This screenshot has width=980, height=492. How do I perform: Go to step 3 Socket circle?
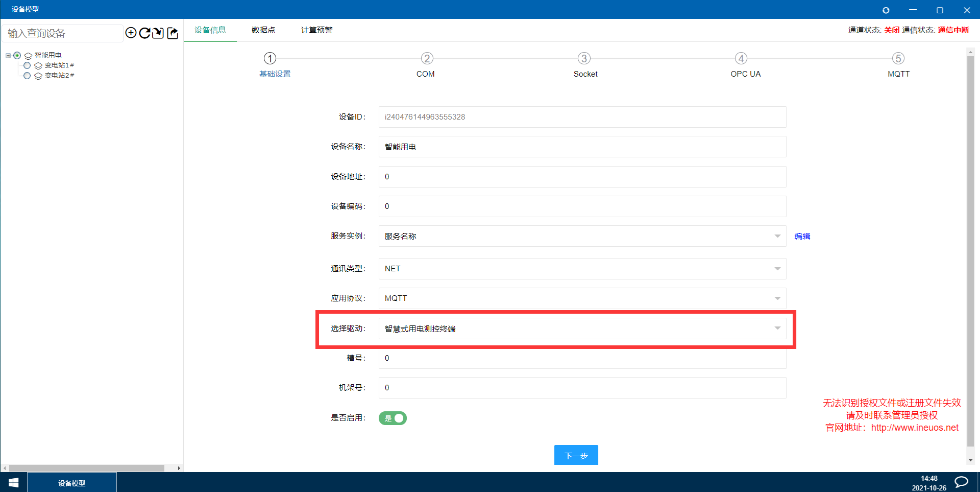pos(584,58)
